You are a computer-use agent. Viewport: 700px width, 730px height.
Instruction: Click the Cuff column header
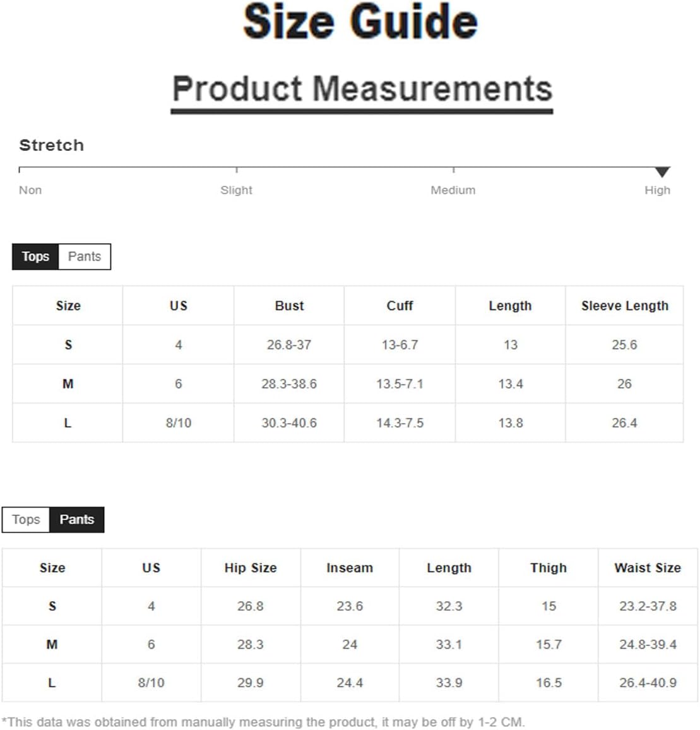pyautogui.click(x=400, y=306)
